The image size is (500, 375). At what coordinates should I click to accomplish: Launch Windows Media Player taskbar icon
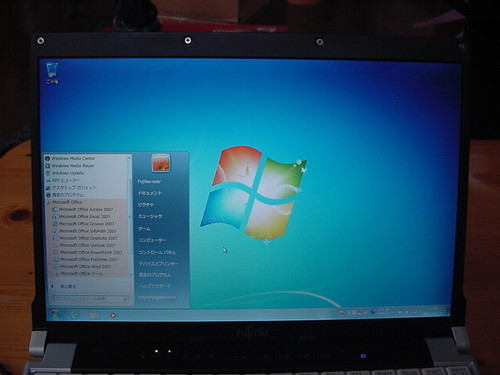[x=113, y=315]
